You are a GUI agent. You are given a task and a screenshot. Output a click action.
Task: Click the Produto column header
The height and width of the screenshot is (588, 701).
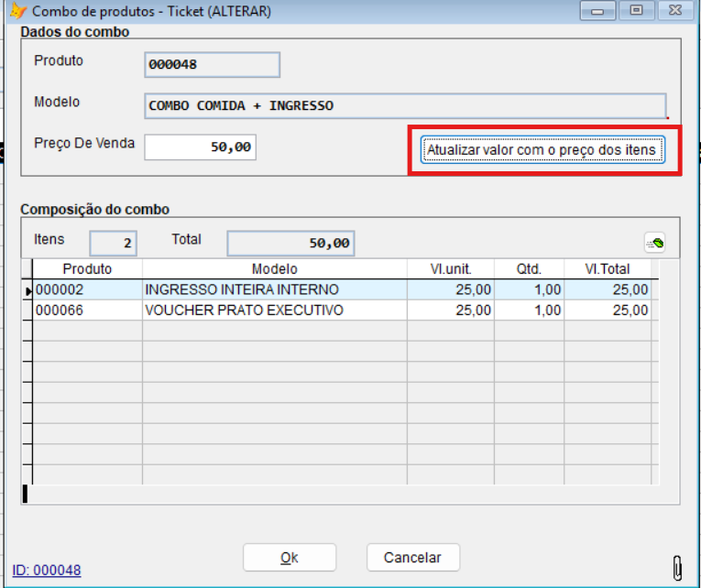pyautogui.click(x=87, y=268)
